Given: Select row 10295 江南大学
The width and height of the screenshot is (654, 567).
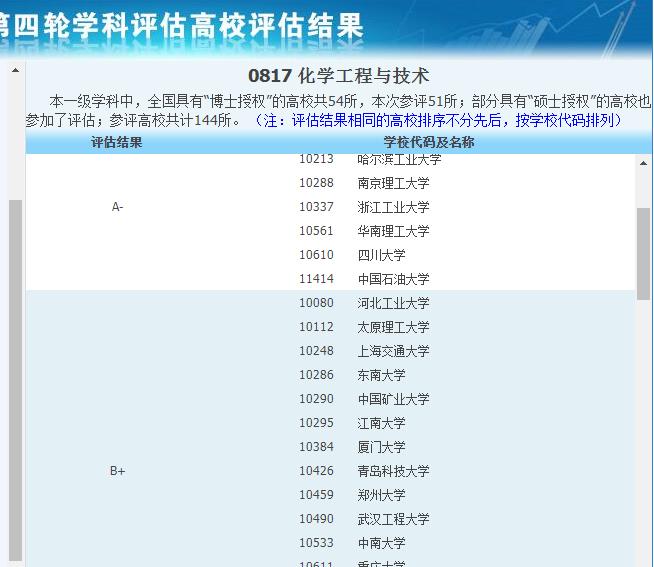Looking at the screenshot, I should click(352, 423).
